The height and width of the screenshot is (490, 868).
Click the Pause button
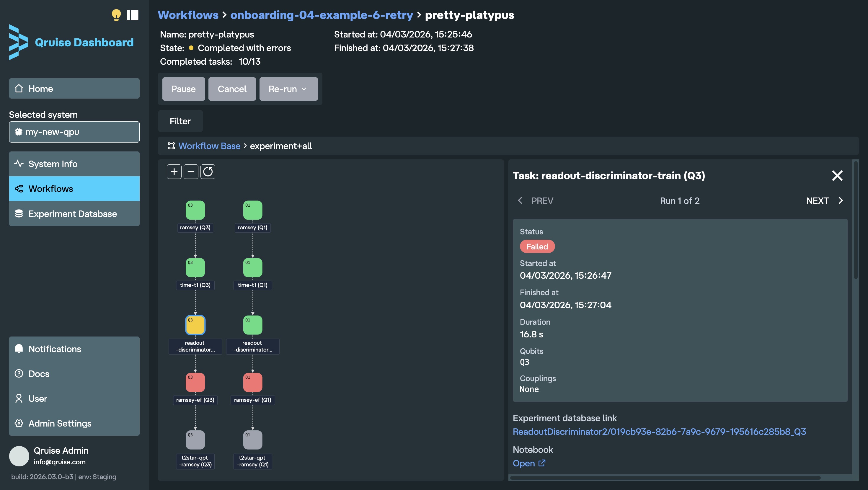(183, 89)
